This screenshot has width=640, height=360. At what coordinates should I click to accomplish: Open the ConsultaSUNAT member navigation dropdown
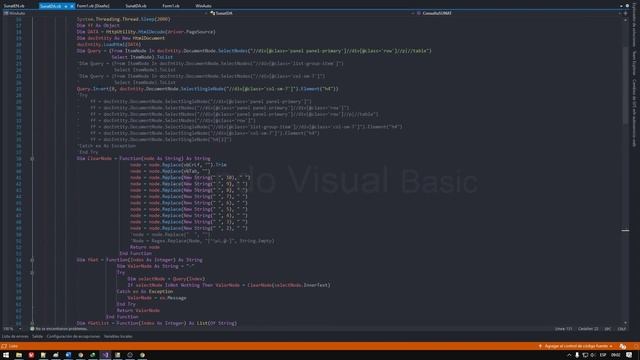tap(518, 13)
